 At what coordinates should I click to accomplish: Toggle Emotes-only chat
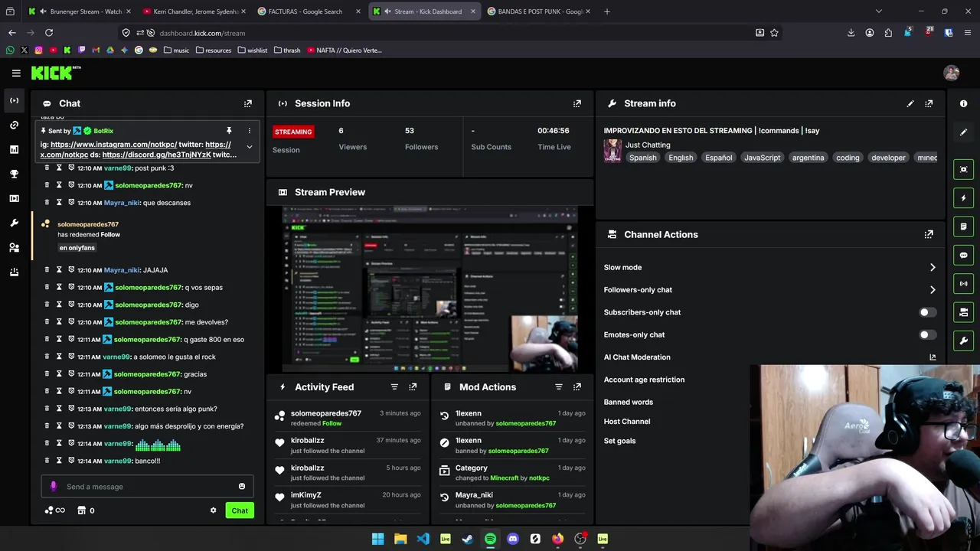[x=927, y=334]
